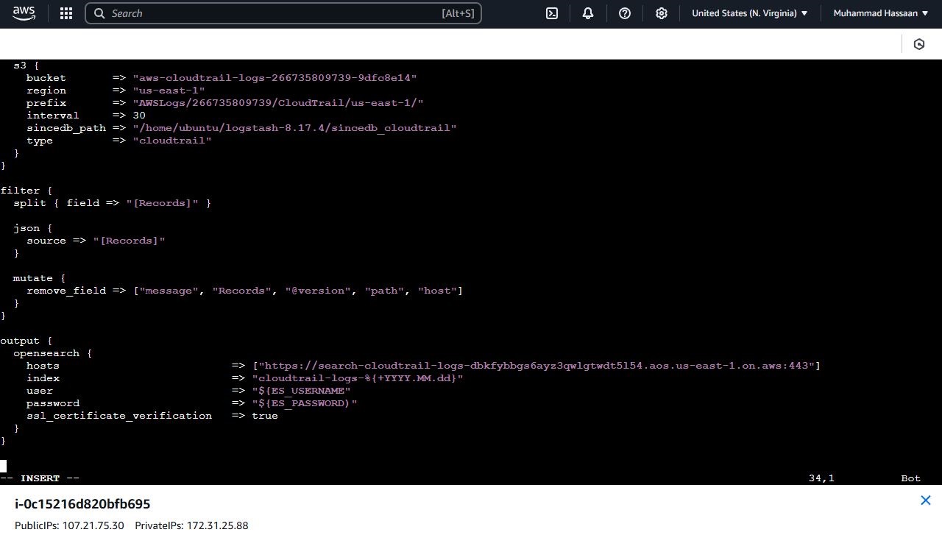Close the instance connect panel with X
Viewport: 942px width, 560px height.
[x=926, y=500]
